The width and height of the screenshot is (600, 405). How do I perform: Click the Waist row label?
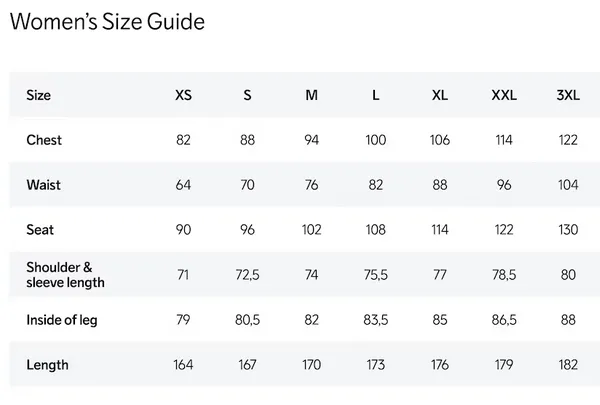click(44, 185)
